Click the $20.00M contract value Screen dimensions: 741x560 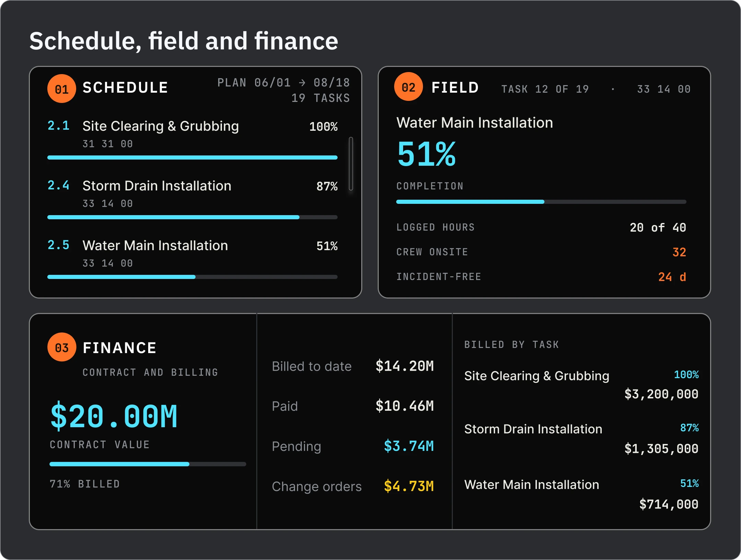pyautogui.click(x=114, y=417)
